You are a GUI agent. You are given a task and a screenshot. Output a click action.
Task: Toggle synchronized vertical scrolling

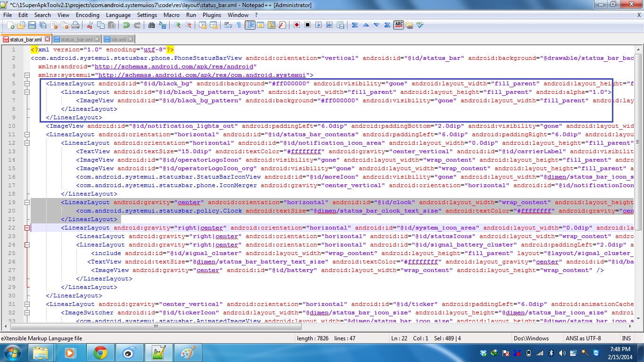click(x=202, y=25)
